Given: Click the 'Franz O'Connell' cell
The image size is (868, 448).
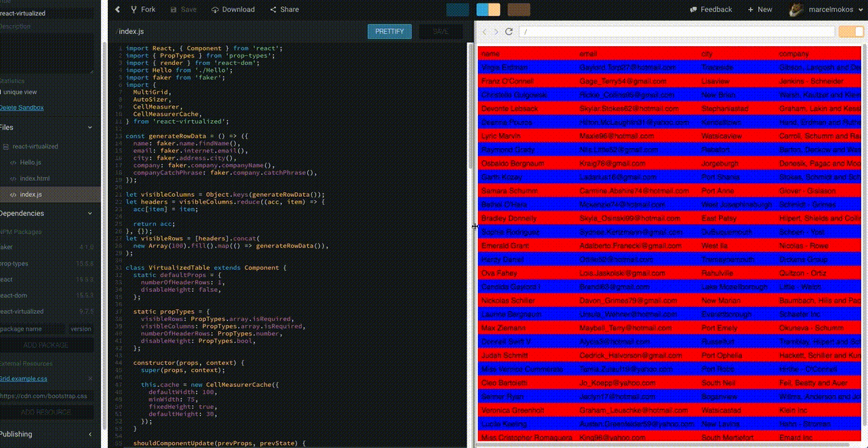Looking at the screenshot, I should point(505,81).
